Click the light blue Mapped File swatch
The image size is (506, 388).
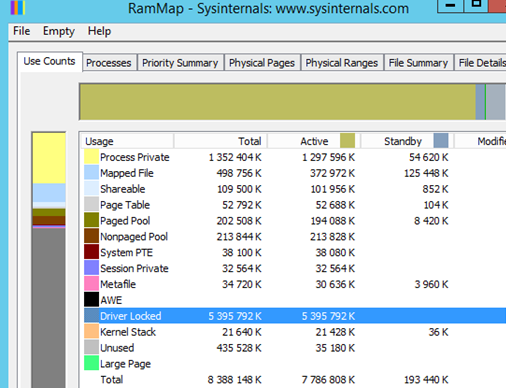point(91,173)
